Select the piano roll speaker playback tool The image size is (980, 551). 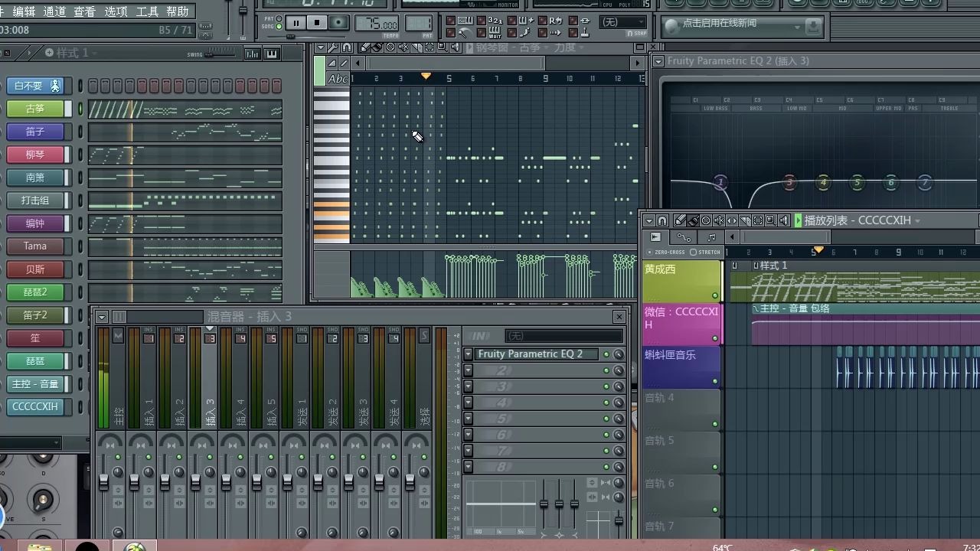(x=456, y=47)
